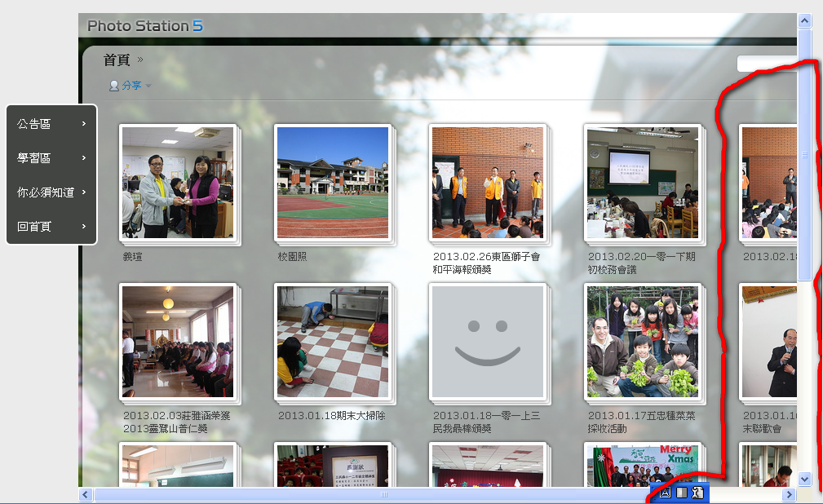Click the 義瑄 album title
This screenshot has height=504, width=823.
(x=132, y=257)
